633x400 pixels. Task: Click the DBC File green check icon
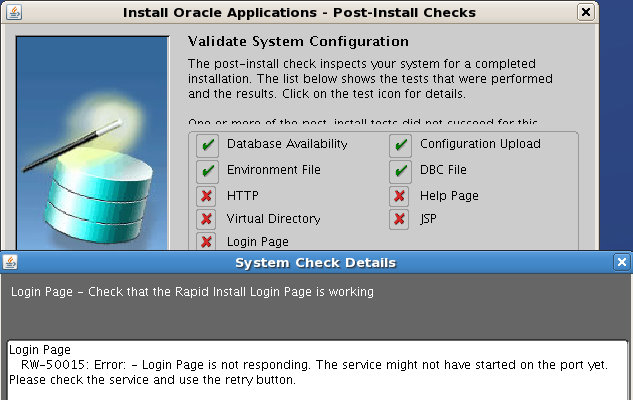click(400, 170)
